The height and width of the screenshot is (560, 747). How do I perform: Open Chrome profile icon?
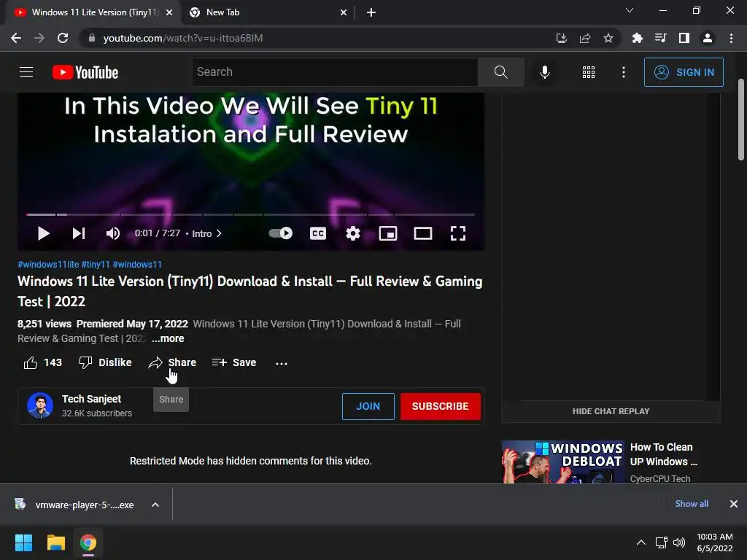[708, 38]
